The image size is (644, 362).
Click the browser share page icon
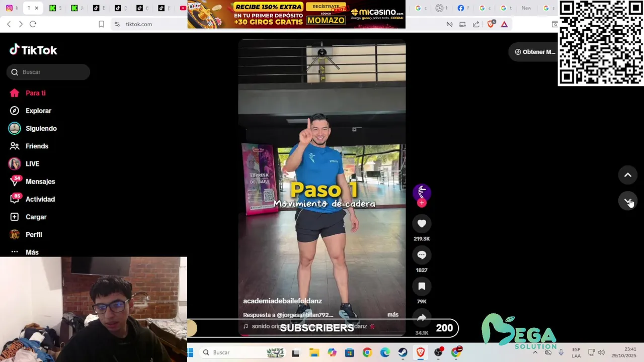pyautogui.click(x=476, y=24)
